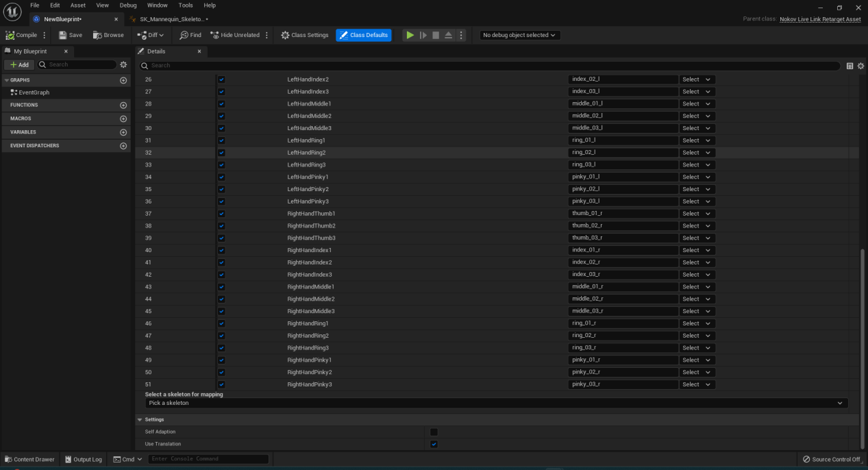Image resolution: width=868 pixels, height=470 pixels.
Task: Save the blueprint using the Save icon
Action: [x=70, y=35]
